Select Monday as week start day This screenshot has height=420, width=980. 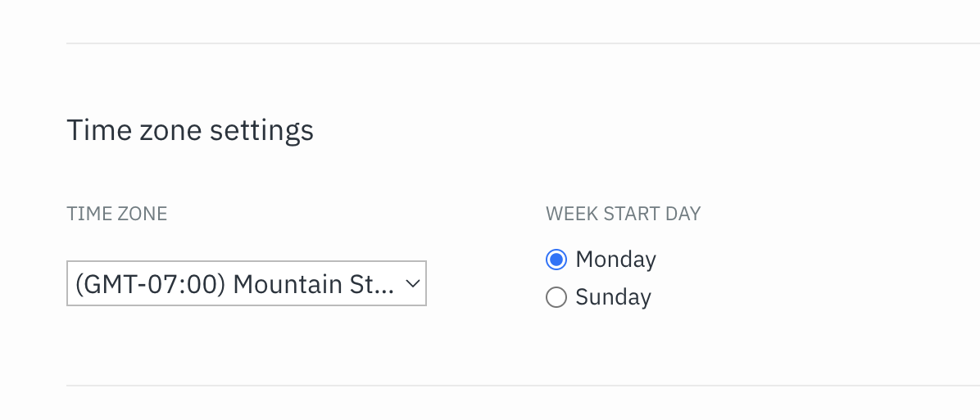click(556, 259)
